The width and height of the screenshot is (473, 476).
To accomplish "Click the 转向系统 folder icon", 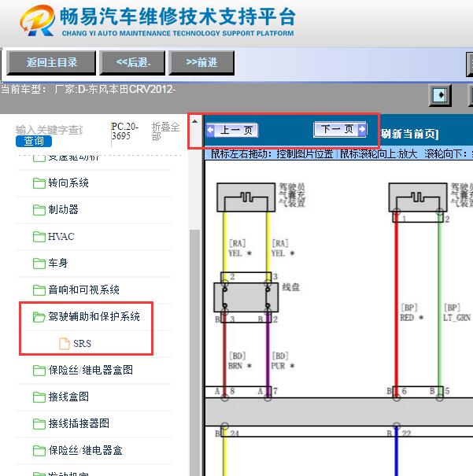I will pyautogui.click(x=39, y=183).
